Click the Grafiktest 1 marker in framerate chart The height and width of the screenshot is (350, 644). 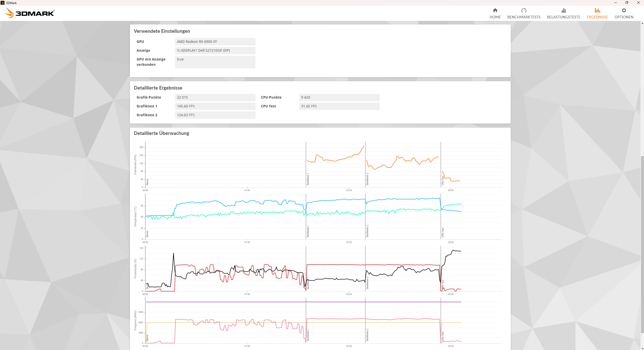click(308, 179)
